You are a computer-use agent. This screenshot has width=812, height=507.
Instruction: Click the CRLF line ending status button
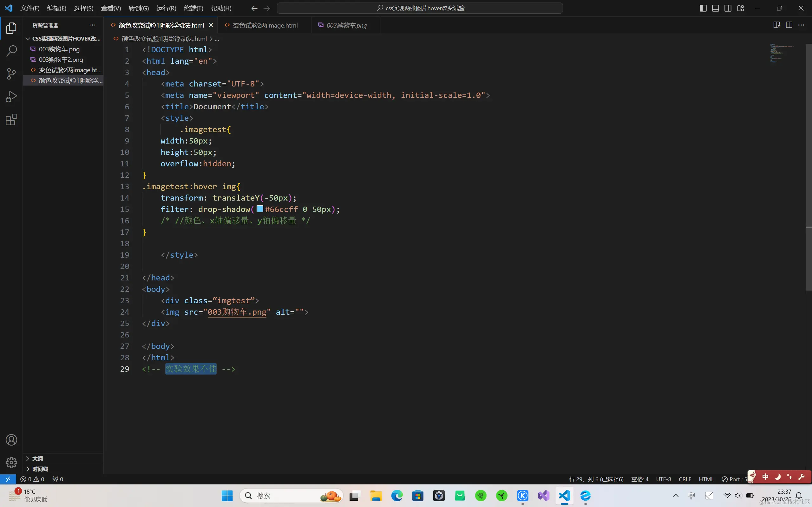coord(684,479)
